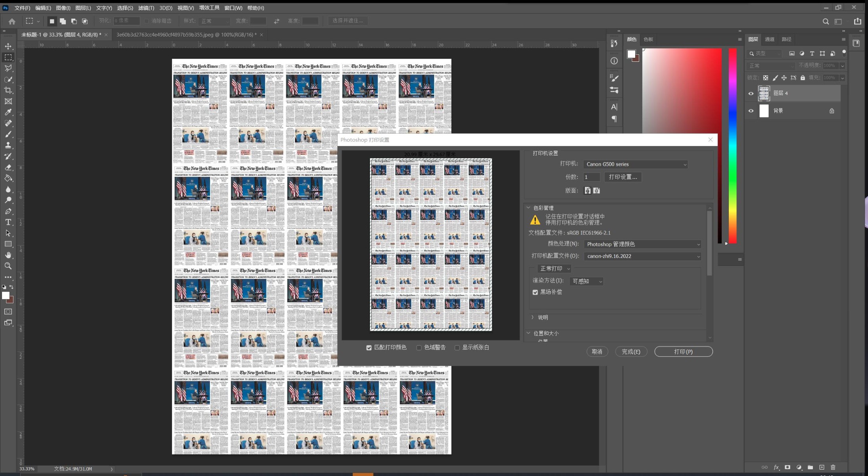868x476 pixels.
Task: Toggle 匹配打印颜色 checkbox
Action: point(369,348)
